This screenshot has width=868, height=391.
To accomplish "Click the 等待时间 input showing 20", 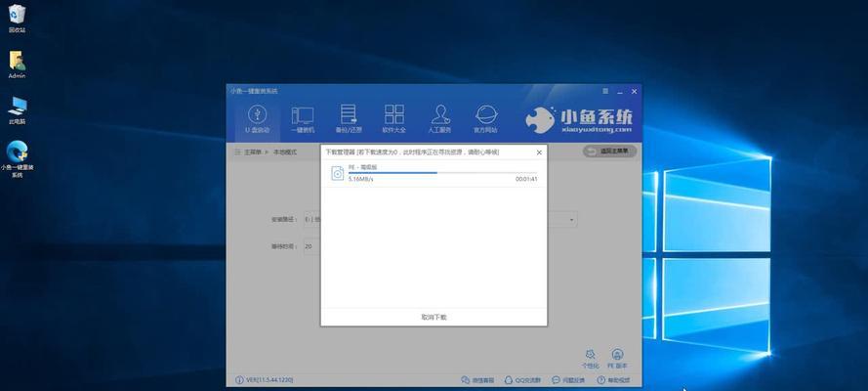I will pos(311,246).
